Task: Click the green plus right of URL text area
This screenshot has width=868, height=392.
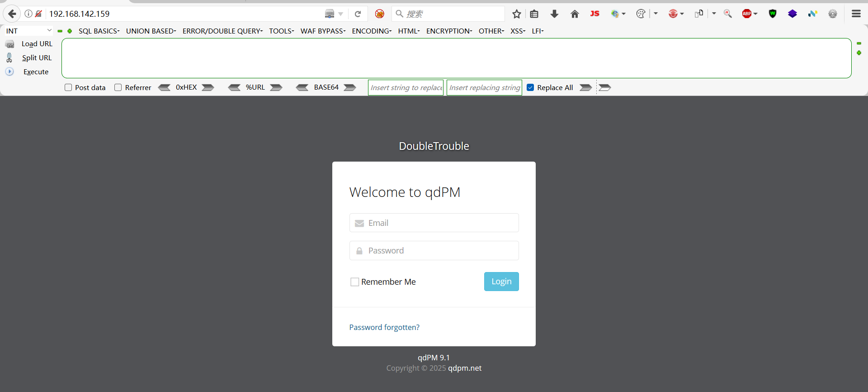Action: 859,53
